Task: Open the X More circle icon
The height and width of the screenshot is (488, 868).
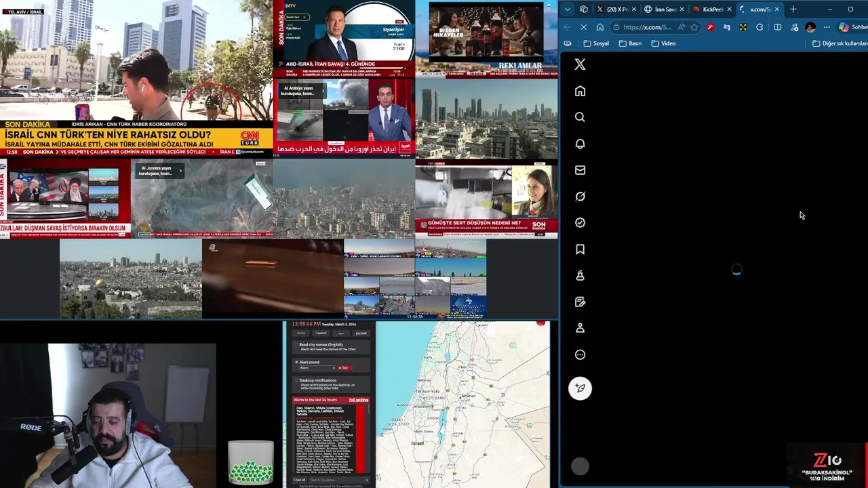Action: coord(580,354)
